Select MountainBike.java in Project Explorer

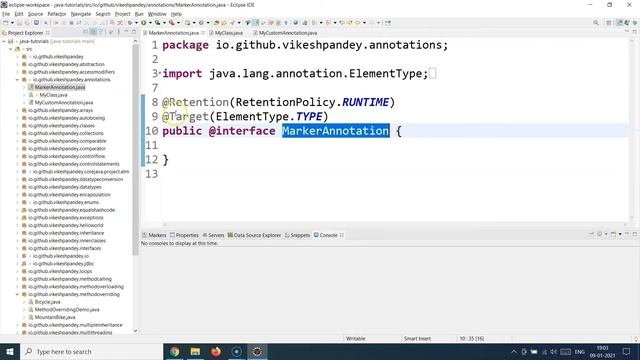pos(55,317)
